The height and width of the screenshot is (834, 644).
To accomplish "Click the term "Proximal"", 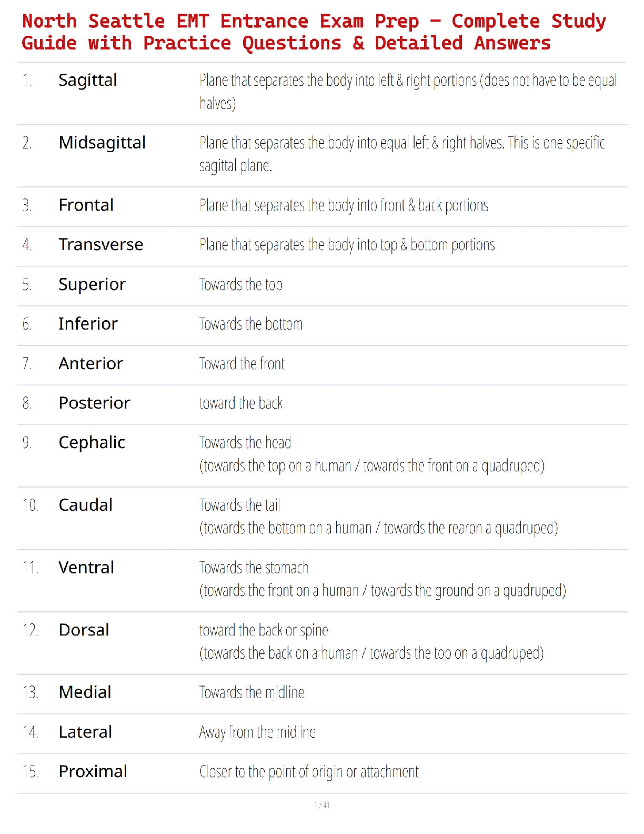I will tap(93, 771).
